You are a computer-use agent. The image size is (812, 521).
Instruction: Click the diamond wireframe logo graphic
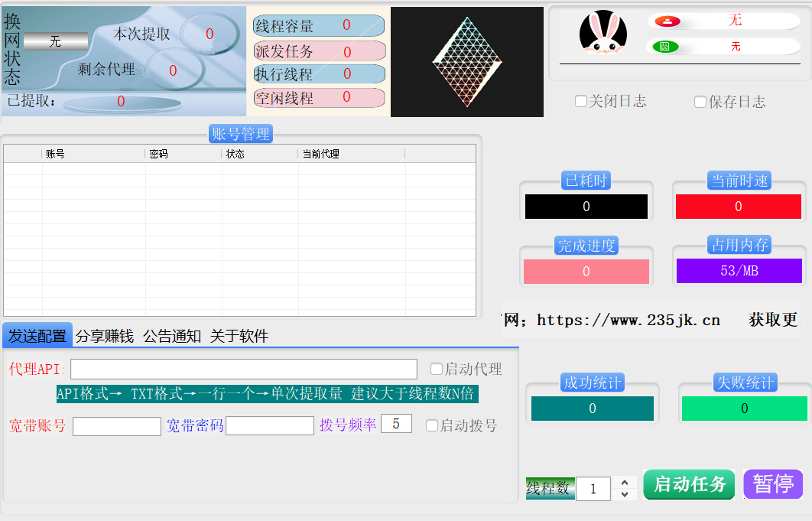click(467, 62)
